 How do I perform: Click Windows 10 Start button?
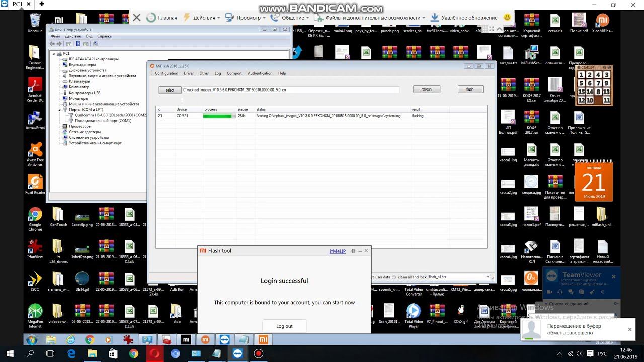10,353
